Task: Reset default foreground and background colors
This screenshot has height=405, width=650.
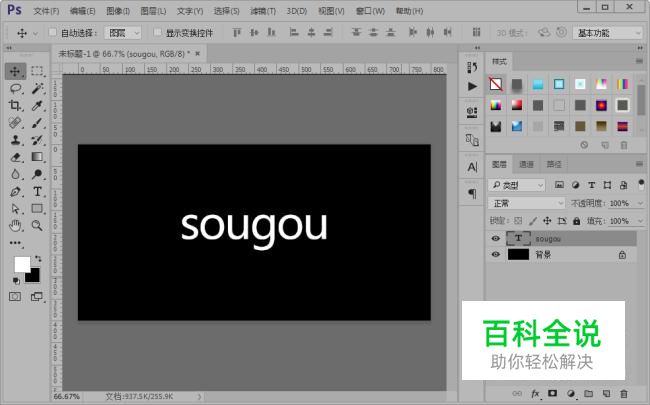Action: point(16,281)
